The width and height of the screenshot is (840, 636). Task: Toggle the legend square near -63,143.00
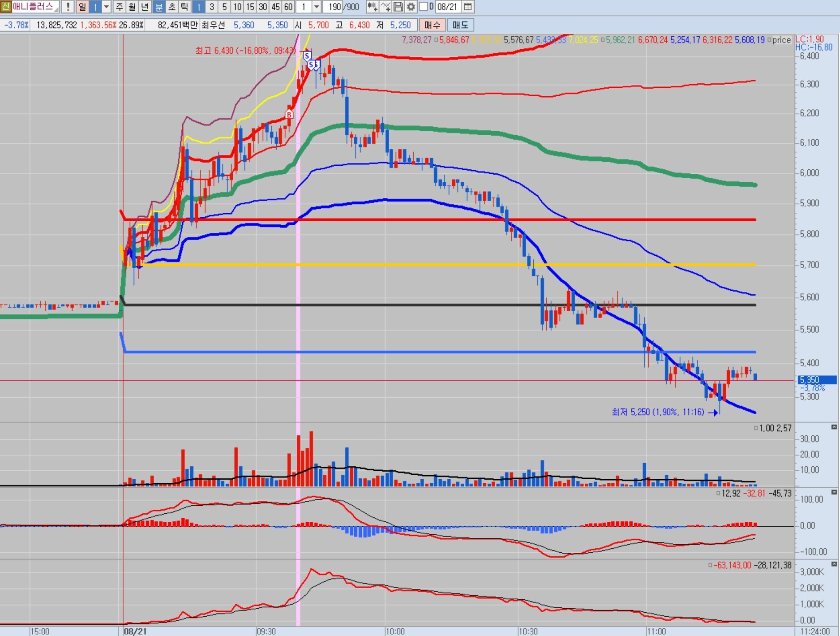(710, 565)
